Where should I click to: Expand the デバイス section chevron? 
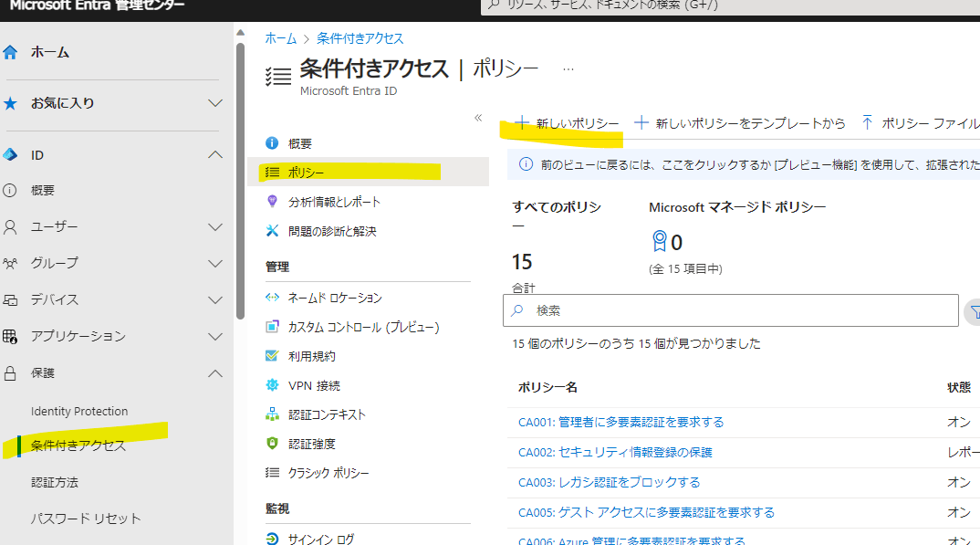(x=215, y=300)
